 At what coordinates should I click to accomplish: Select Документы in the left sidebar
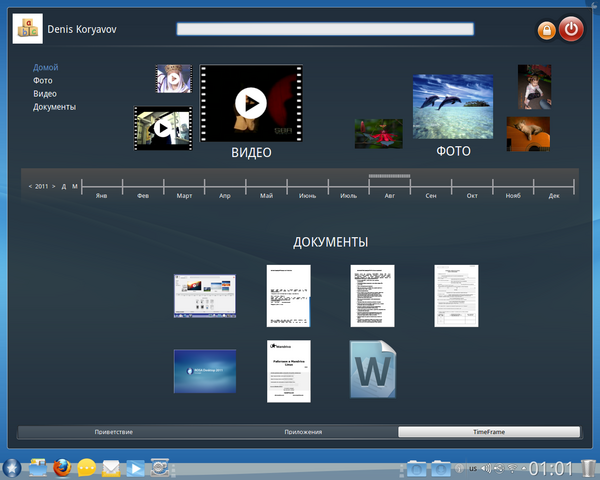[54, 107]
